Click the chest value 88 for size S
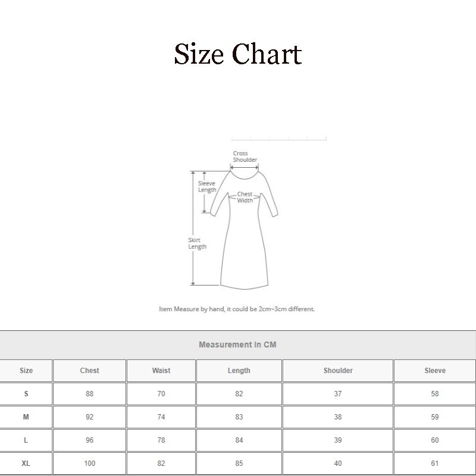Screen dimensions: 476x476 tap(89, 393)
